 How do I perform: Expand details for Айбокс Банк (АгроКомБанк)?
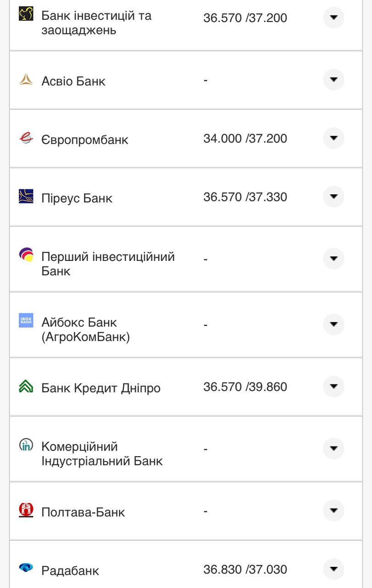coord(333,324)
